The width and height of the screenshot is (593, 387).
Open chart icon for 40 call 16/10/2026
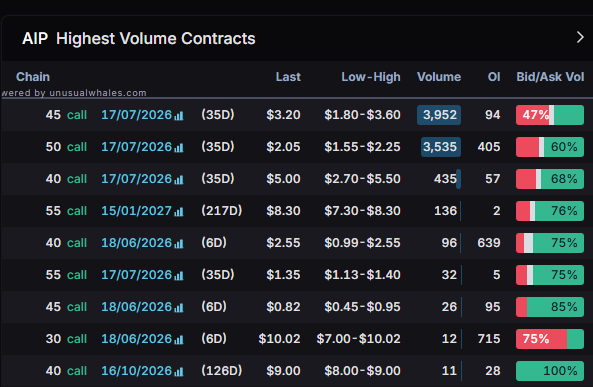pos(179,371)
